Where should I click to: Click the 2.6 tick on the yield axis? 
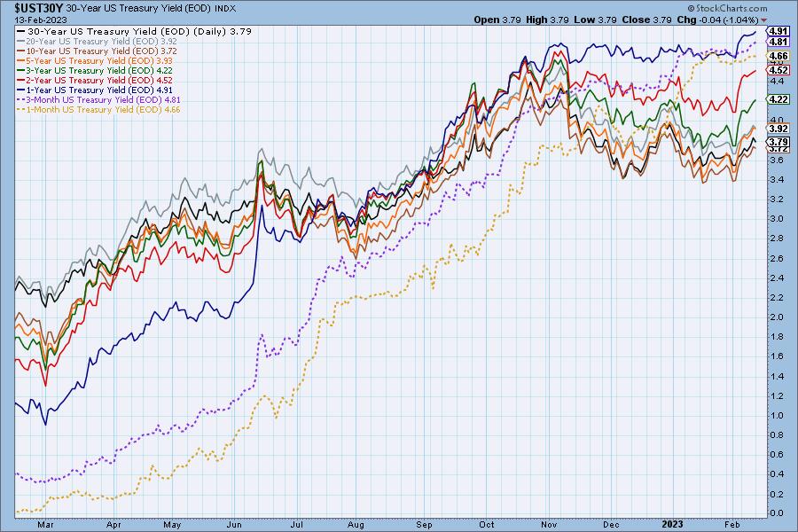coord(777,258)
